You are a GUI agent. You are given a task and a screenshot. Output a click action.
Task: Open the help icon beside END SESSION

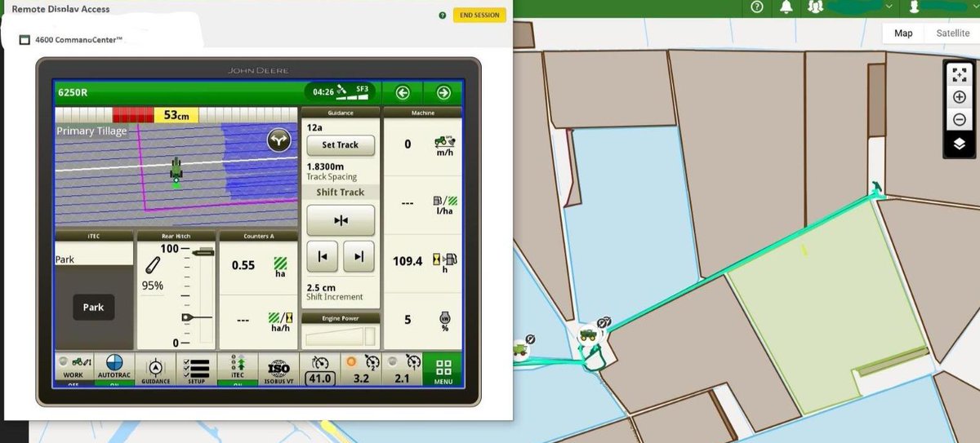click(442, 16)
